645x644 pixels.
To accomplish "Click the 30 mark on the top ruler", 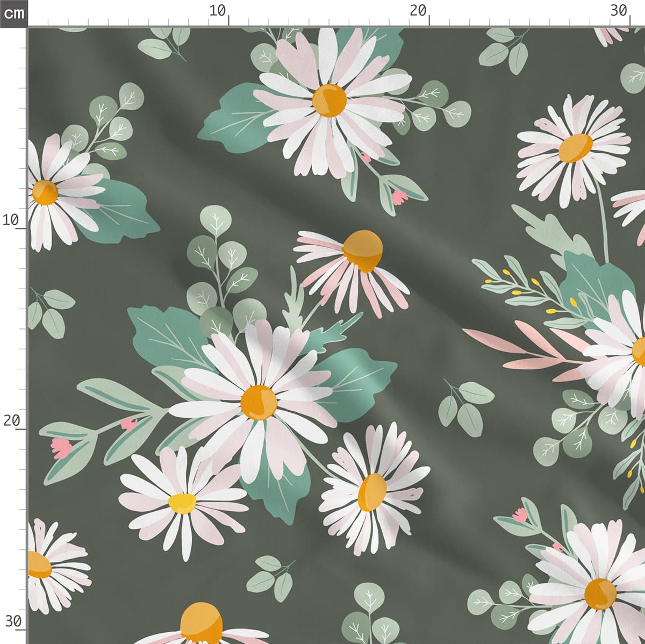I will [x=619, y=11].
